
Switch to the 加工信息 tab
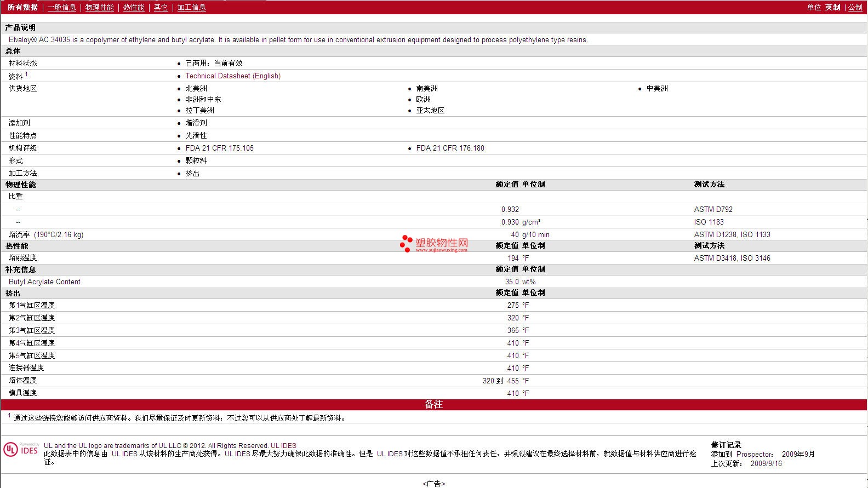pyautogui.click(x=191, y=7)
